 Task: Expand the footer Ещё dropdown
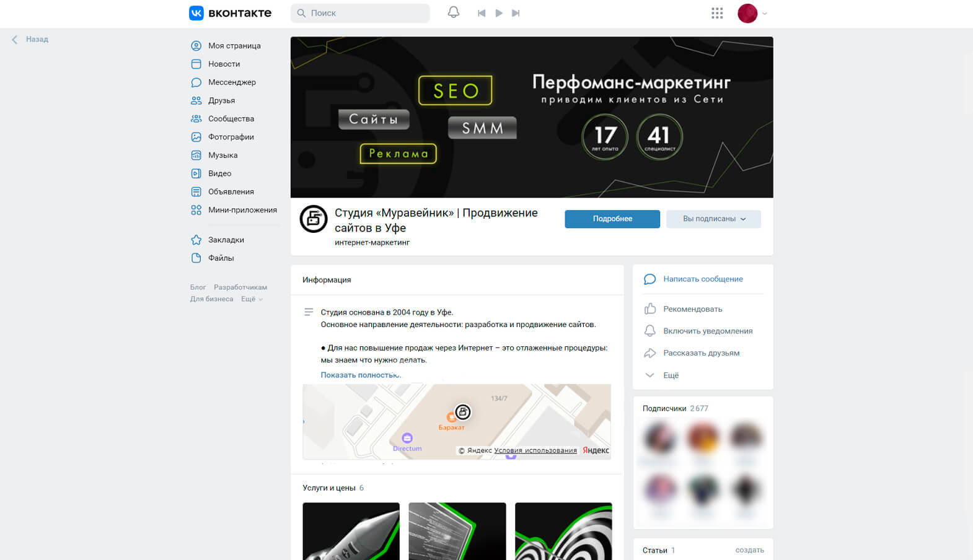click(252, 299)
